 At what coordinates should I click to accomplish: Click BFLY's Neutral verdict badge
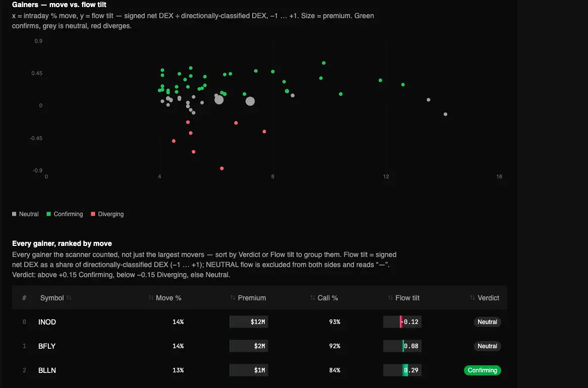487,346
